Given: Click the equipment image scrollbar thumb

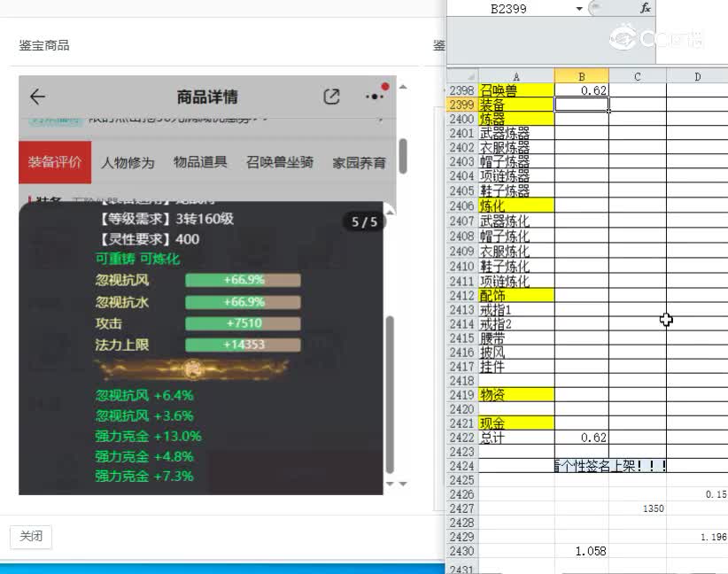Looking at the screenshot, I should pos(390,394).
